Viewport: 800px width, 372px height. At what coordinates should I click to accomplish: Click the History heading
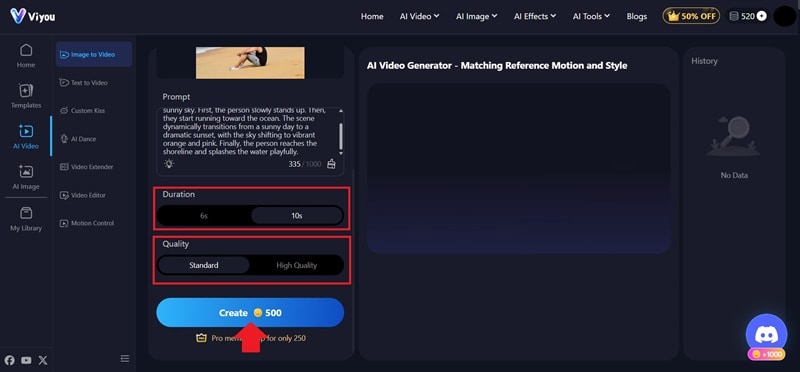[x=704, y=61]
